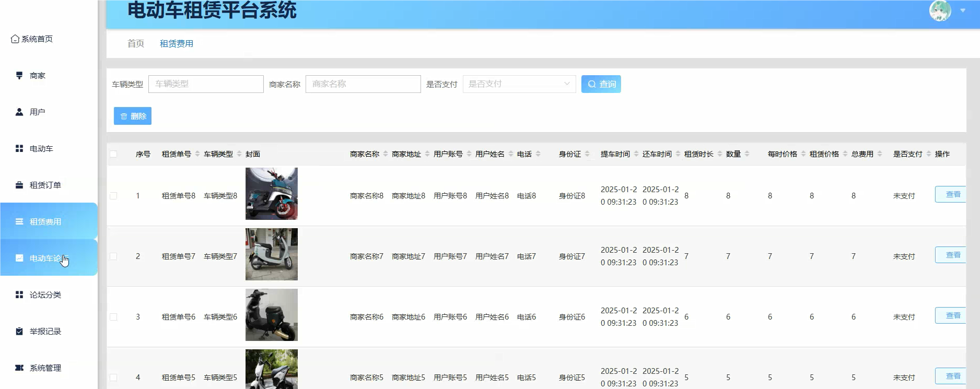Sort by 车辆类型 column arrows
Screen dimensions: 980x389
pyautogui.click(x=239, y=154)
